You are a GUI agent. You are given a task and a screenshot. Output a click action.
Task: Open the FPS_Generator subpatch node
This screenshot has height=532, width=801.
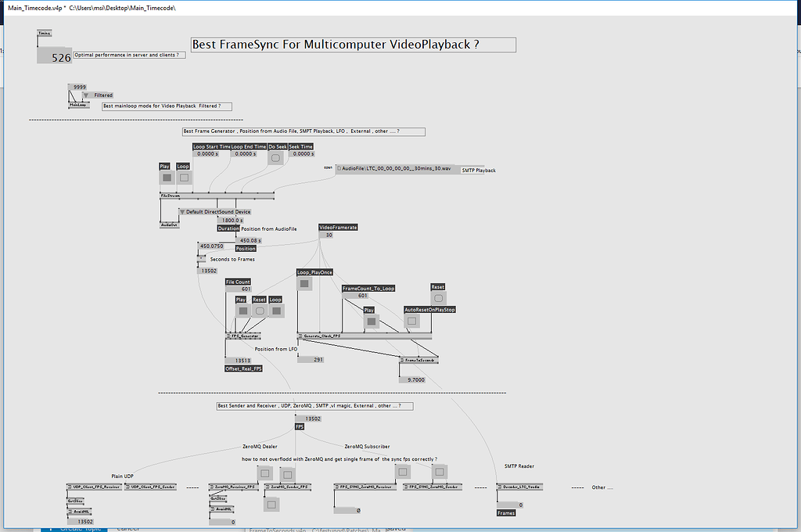tap(242, 336)
